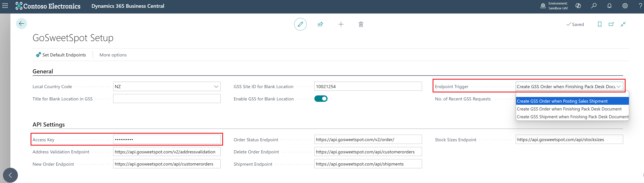This screenshot has height=183, width=644.
Task: Edit the New Order Endpoint URL field
Action: click(167, 164)
